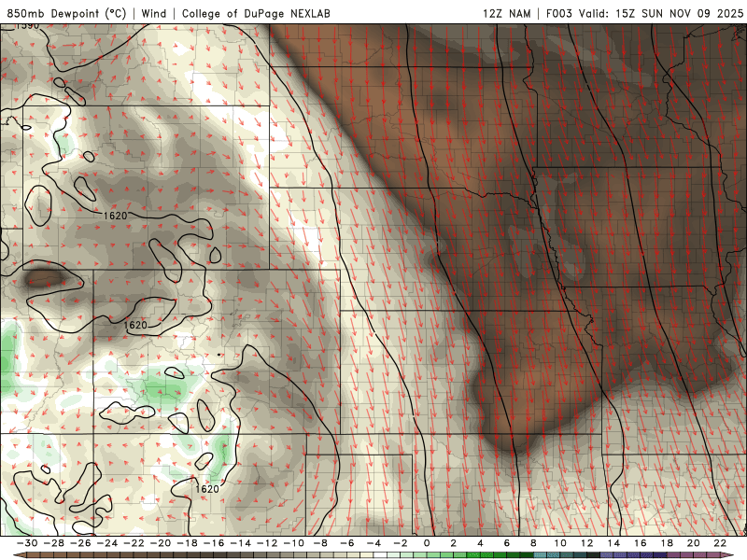Select the "-4" colorbar label

374,543
